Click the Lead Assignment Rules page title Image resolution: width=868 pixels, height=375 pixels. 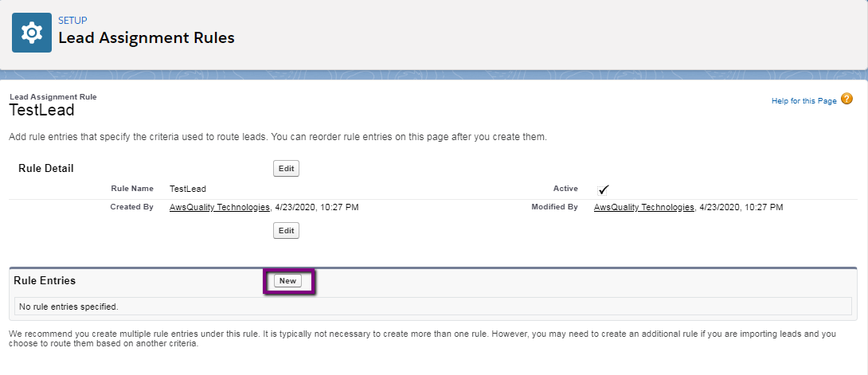(146, 37)
